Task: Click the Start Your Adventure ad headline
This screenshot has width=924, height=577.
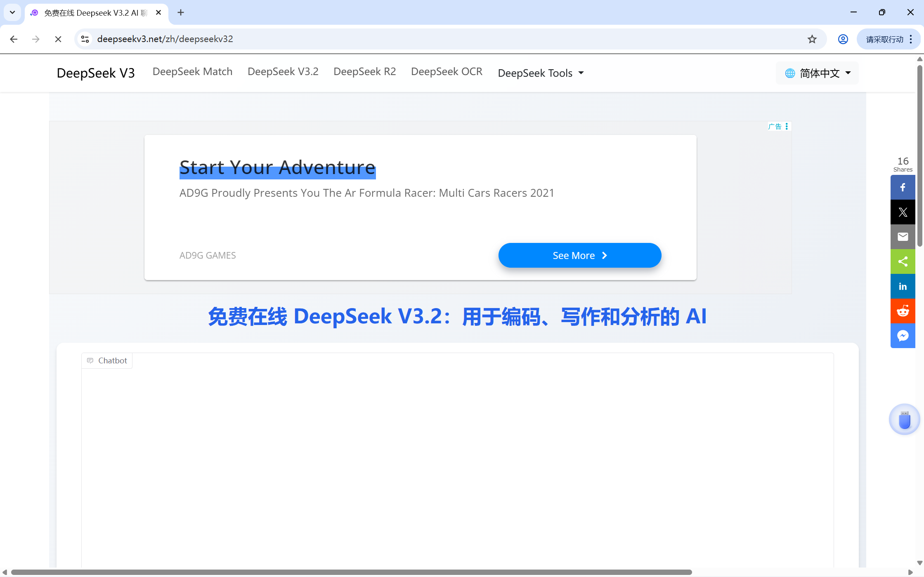Action: [277, 167]
